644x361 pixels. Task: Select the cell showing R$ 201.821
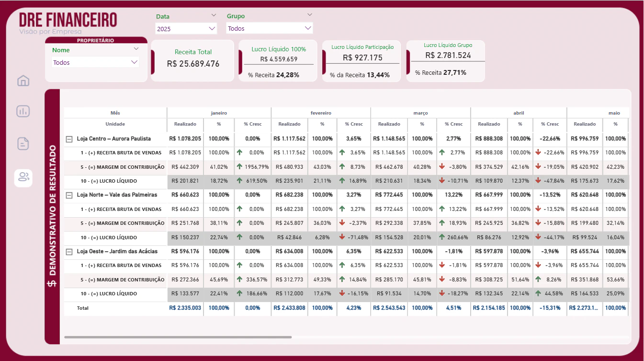(185, 181)
